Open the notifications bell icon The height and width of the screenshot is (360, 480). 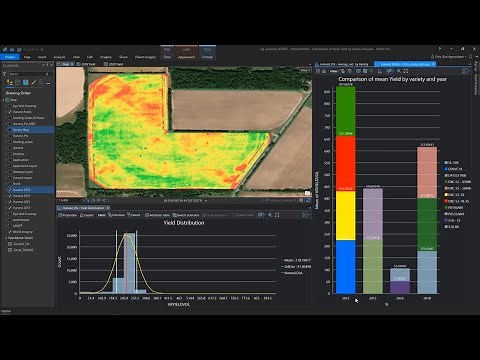pyautogui.click(x=471, y=57)
